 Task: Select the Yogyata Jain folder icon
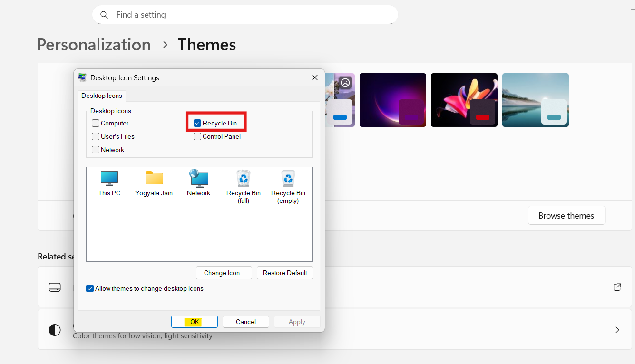(154, 180)
